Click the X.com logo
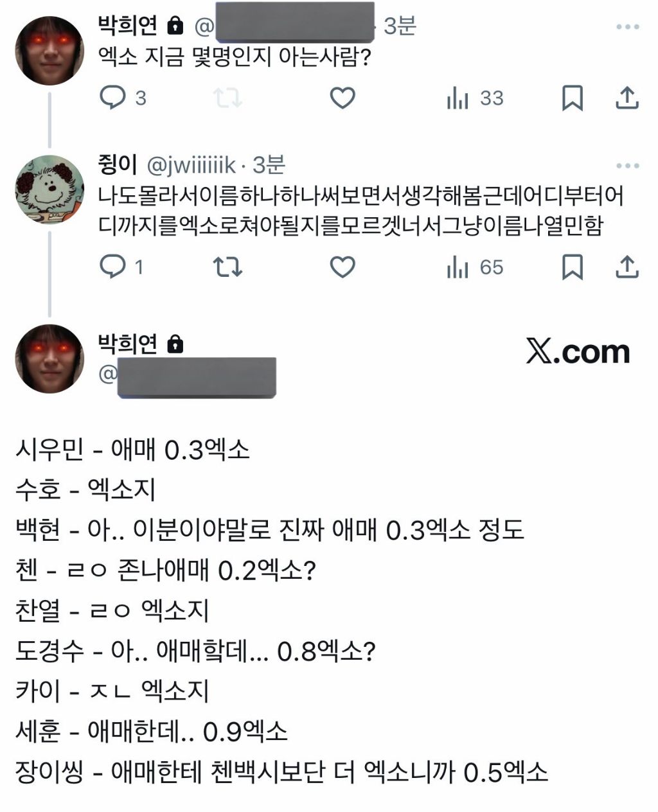Screen dimensions: 658x812 [578, 351]
